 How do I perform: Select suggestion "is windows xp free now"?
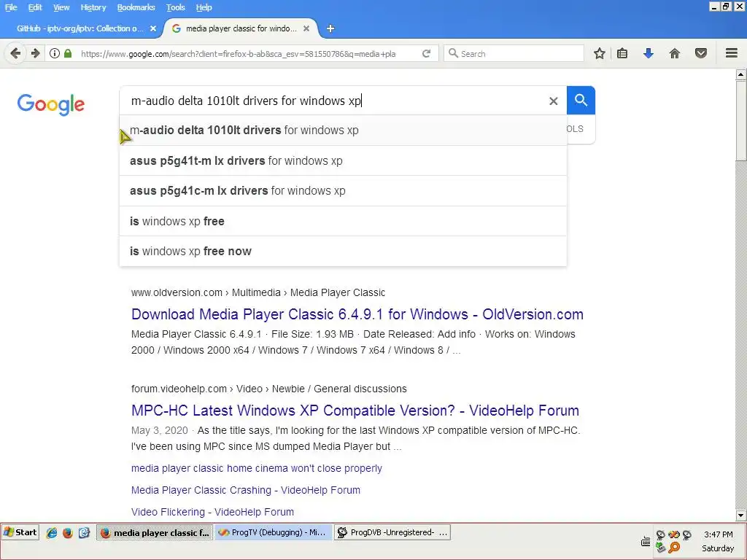pos(343,252)
